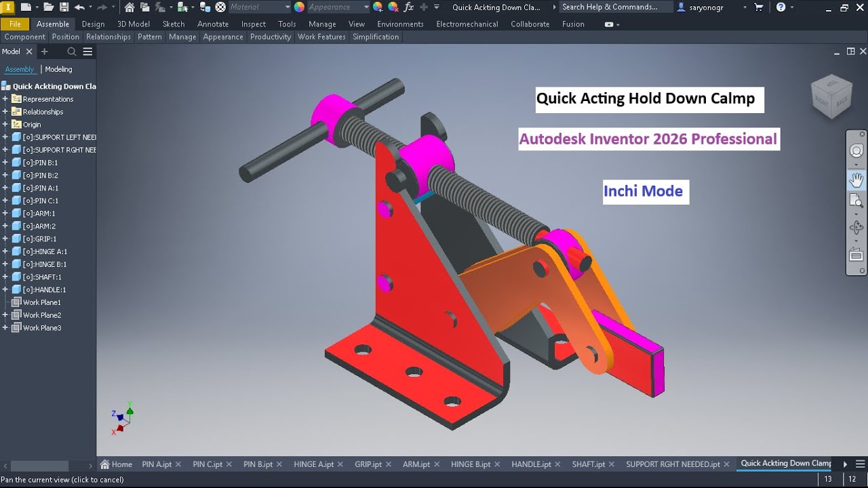Open the Annotate ribbon tab
The height and width of the screenshot is (488, 868).
[213, 24]
